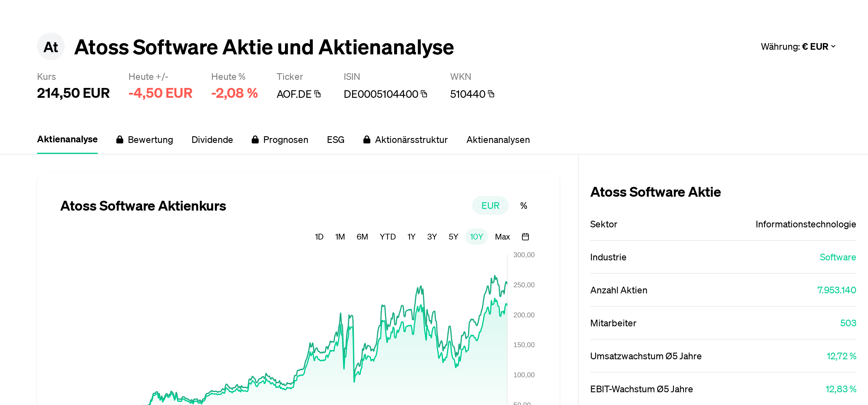This screenshot has height=405, width=868.
Task: Copy the ticker AOF.DE via copy icon
Action: (x=317, y=94)
